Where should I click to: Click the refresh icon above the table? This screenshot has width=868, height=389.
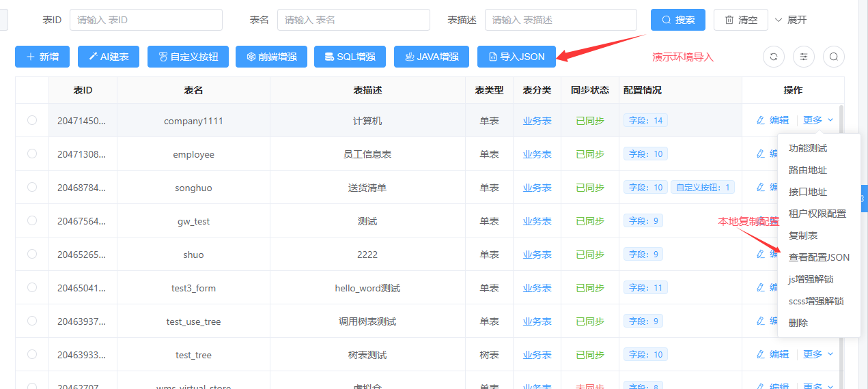tap(773, 57)
